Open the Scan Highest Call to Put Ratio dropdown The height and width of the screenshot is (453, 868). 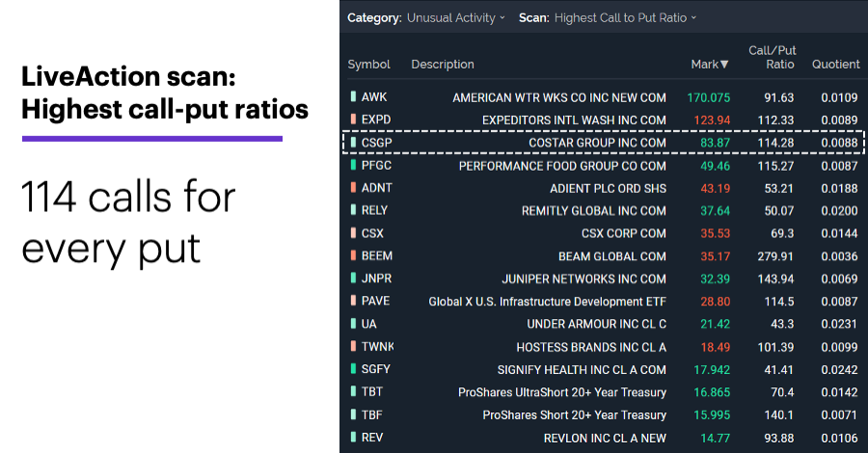coord(625,17)
